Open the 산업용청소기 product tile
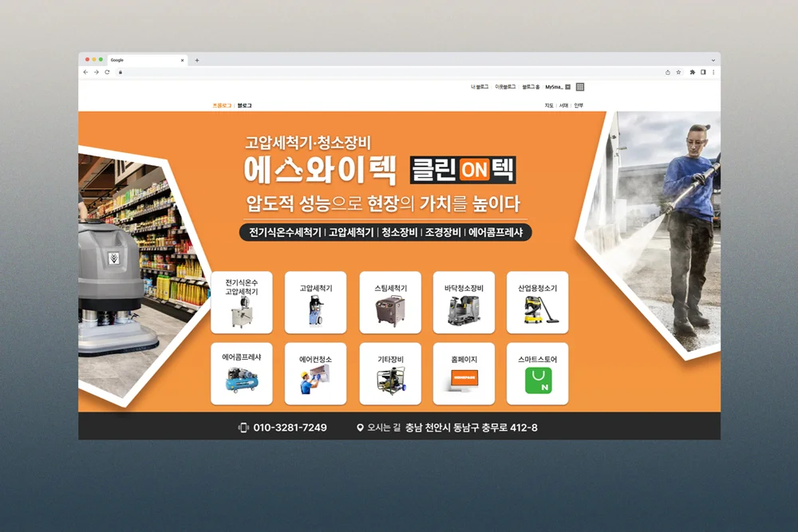Viewport: 798px width, 532px height. 537,302
